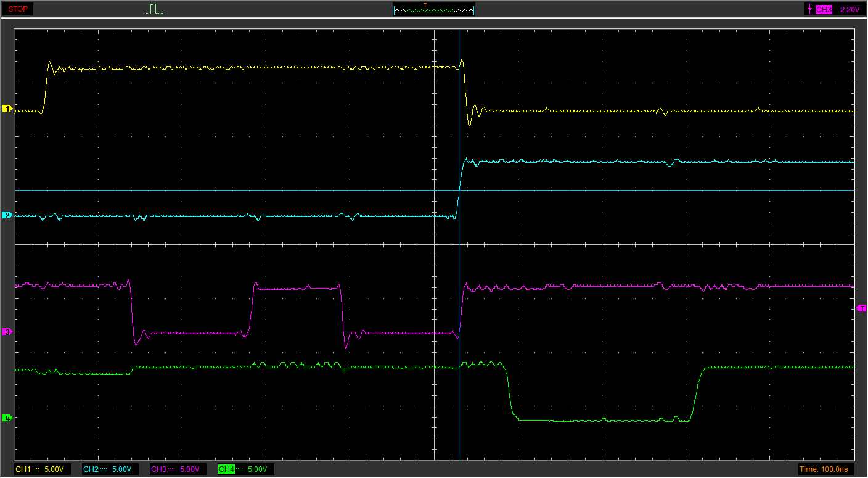
Task: Click the 2.20V trigger level readout
Action: click(x=850, y=10)
